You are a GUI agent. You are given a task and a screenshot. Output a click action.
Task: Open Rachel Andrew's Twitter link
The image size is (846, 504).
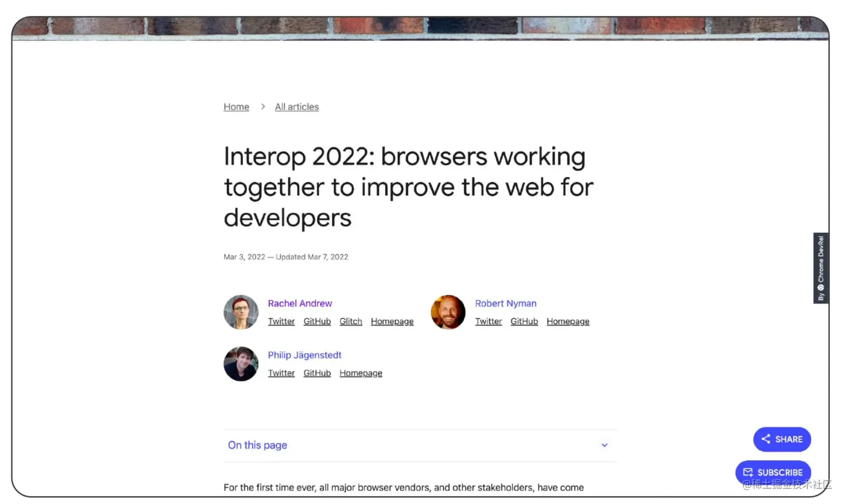(x=281, y=321)
